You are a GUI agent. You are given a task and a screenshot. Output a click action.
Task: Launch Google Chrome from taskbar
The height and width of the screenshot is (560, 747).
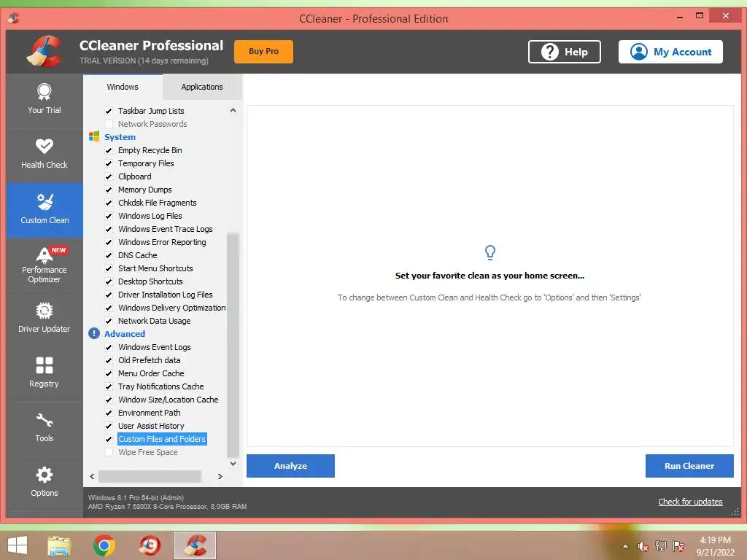[x=104, y=545]
